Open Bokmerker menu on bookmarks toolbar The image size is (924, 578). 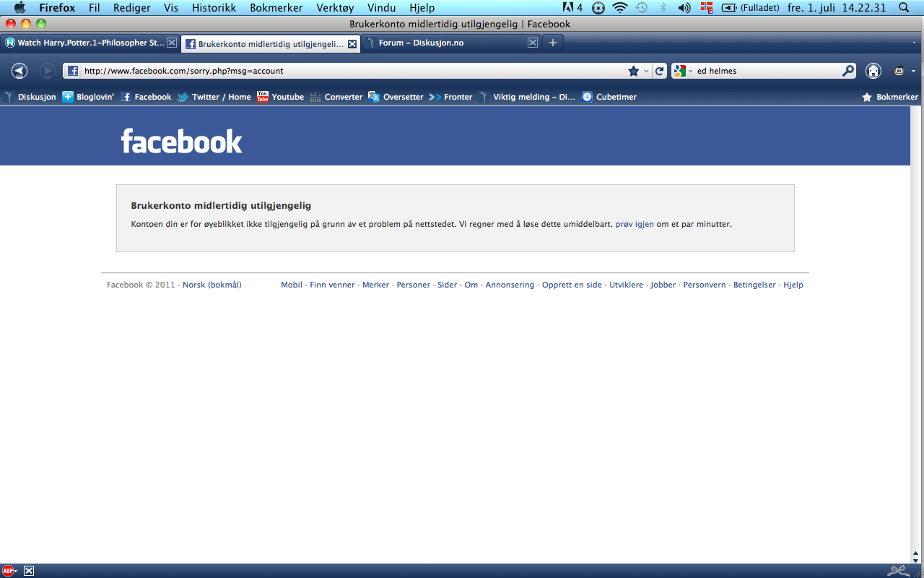point(890,97)
